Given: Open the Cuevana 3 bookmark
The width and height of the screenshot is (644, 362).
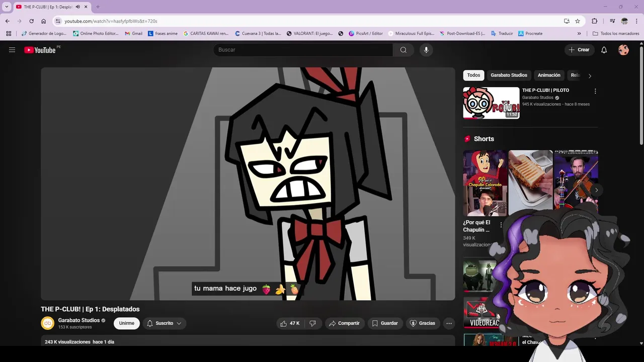Looking at the screenshot, I should click(x=258, y=34).
